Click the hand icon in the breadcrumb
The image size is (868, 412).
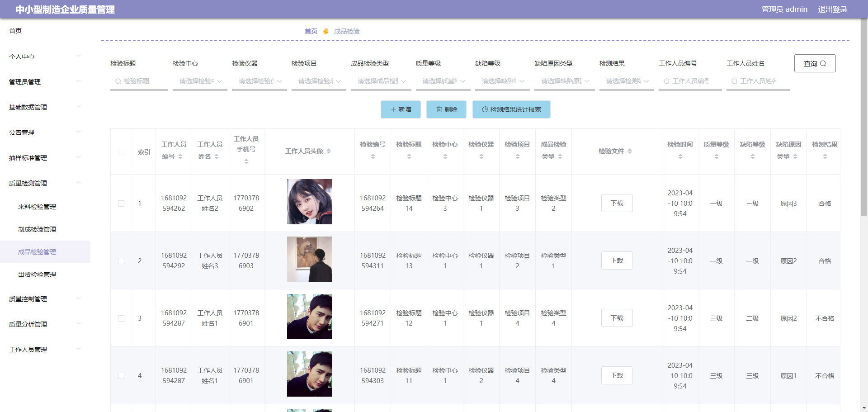pos(325,31)
